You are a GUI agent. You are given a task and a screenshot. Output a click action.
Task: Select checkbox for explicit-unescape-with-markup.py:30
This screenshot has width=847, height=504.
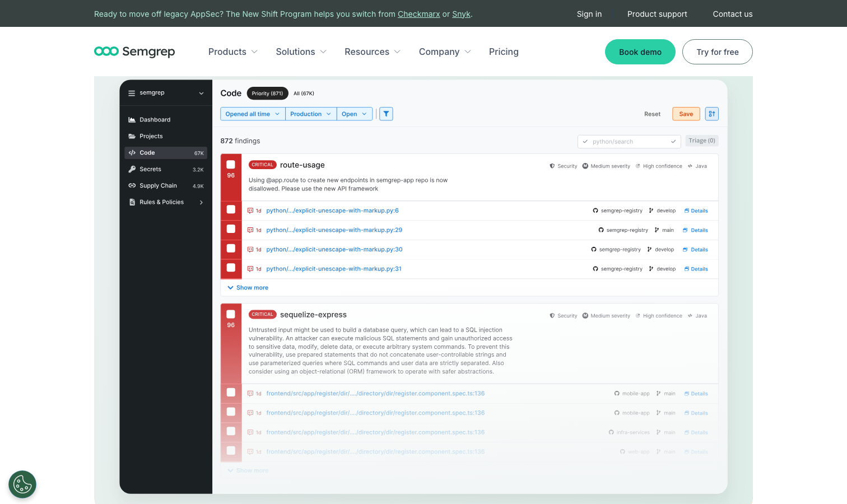[x=231, y=248]
